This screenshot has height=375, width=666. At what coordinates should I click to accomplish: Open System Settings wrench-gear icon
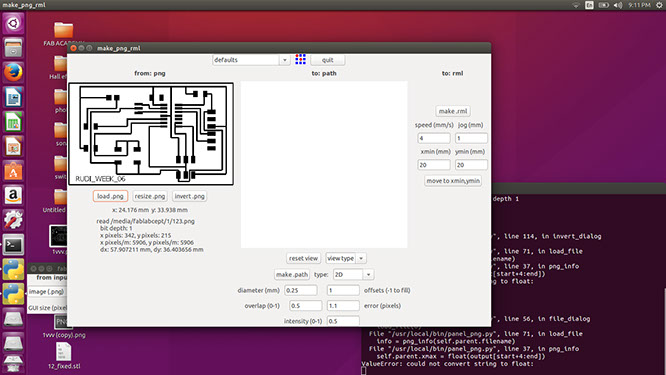coord(13,220)
